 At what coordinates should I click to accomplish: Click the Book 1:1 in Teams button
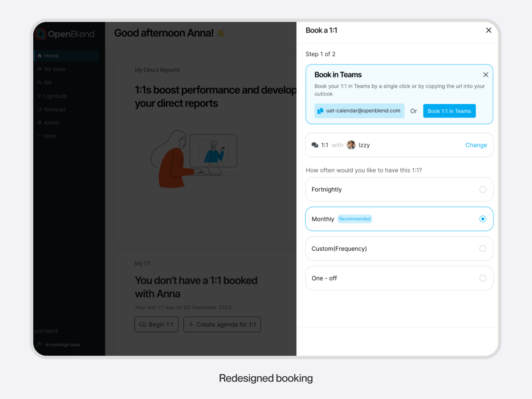(x=449, y=111)
